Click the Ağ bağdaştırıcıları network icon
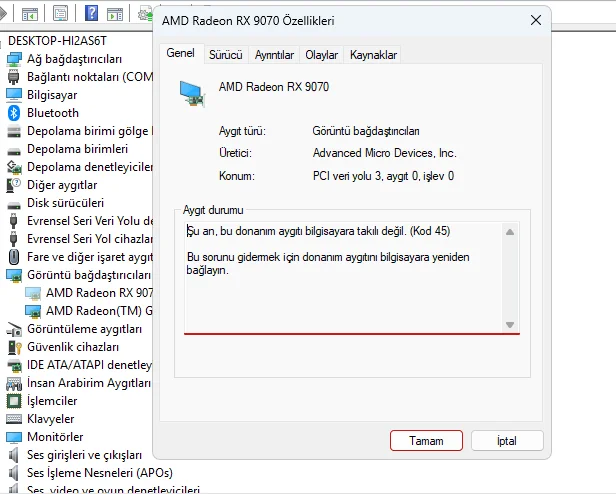616x494 pixels. [x=14, y=59]
